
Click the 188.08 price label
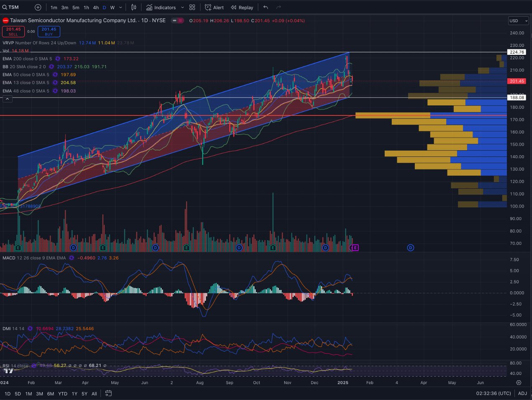point(517,97)
